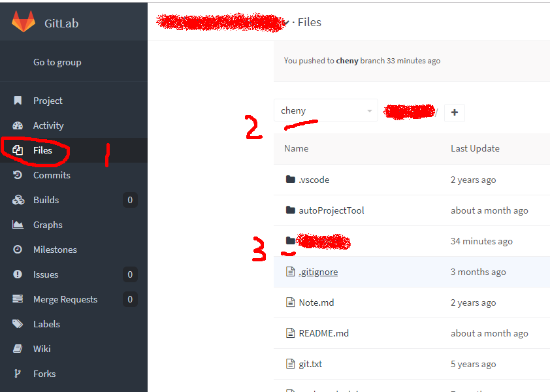
Task: Open the autoProjectTool folder
Action: pos(331,210)
